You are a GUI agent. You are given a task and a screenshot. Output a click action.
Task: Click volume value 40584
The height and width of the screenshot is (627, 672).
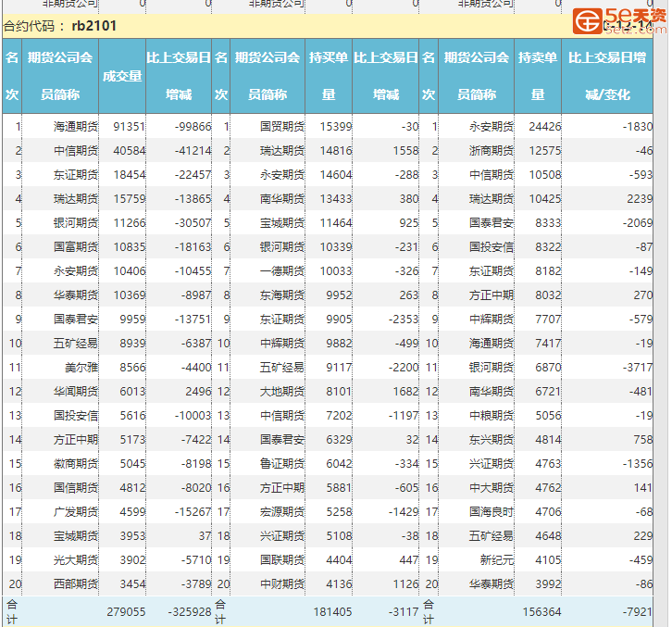click(130, 151)
